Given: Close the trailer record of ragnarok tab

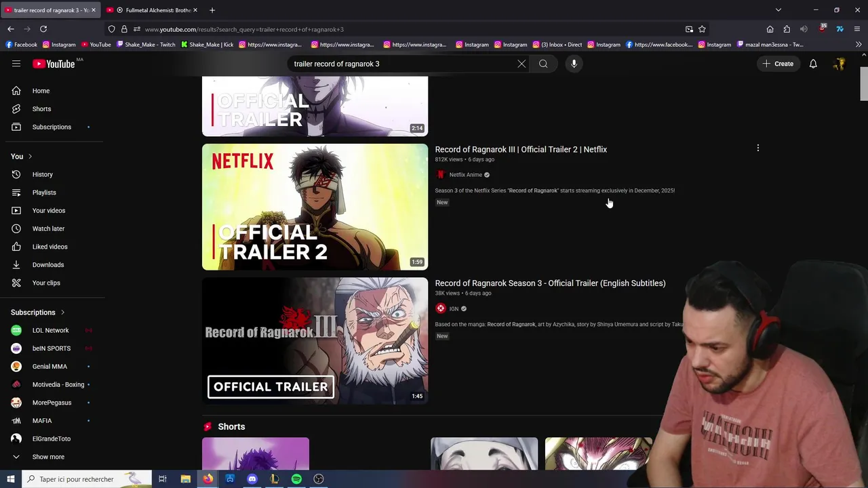Looking at the screenshot, I should [94, 10].
